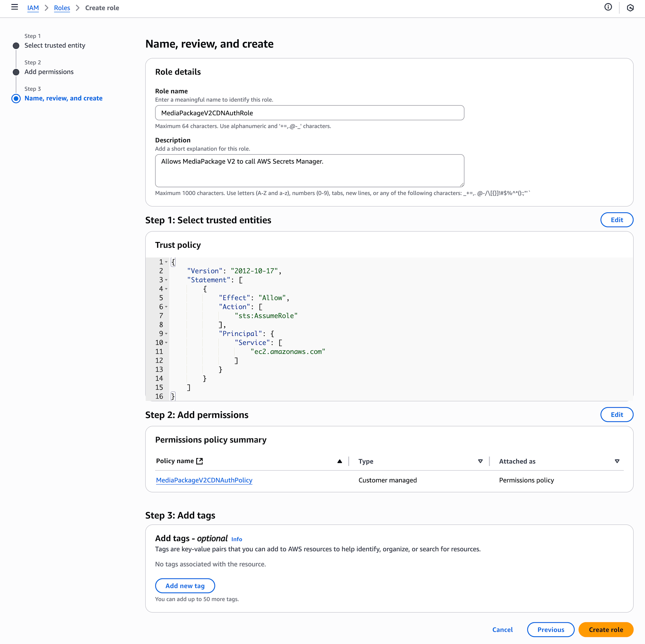
Task: Sort ascending by Policy name arrow
Action: [x=340, y=461]
